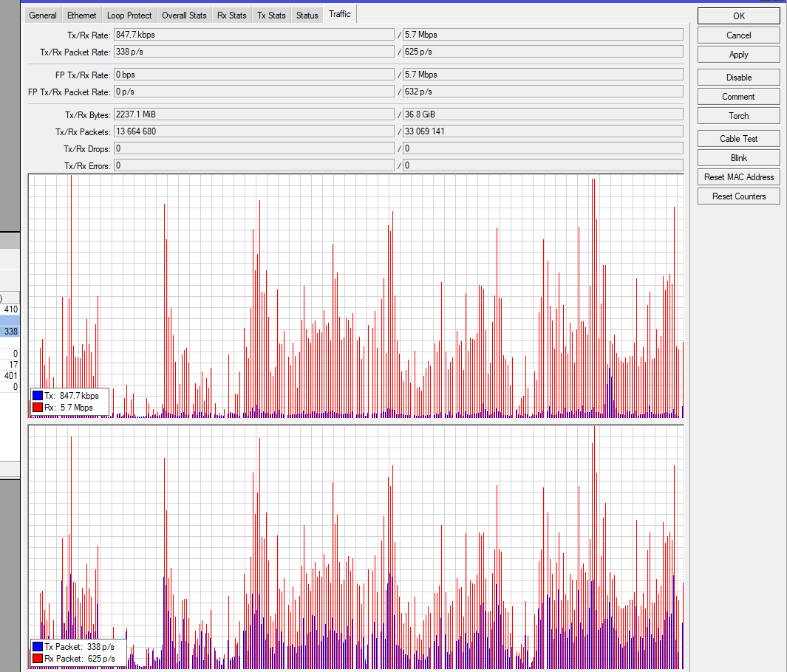Show the Rx Stats tab
Image resolution: width=787 pixels, height=672 pixels.
click(231, 16)
